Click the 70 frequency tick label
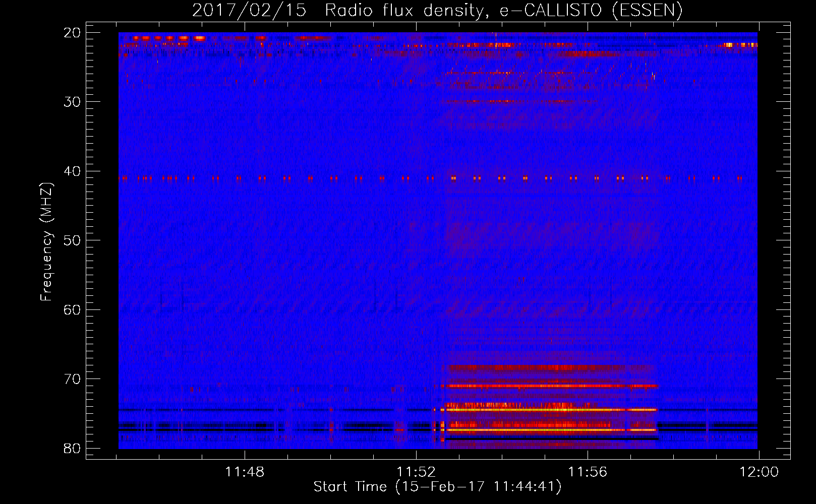The width and height of the screenshot is (816, 504). (x=72, y=379)
